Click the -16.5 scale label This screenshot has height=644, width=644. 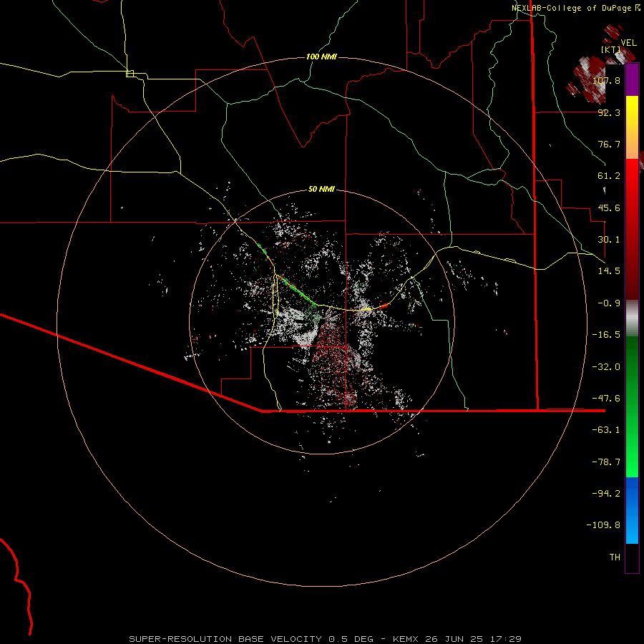click(x=606, y=335)
